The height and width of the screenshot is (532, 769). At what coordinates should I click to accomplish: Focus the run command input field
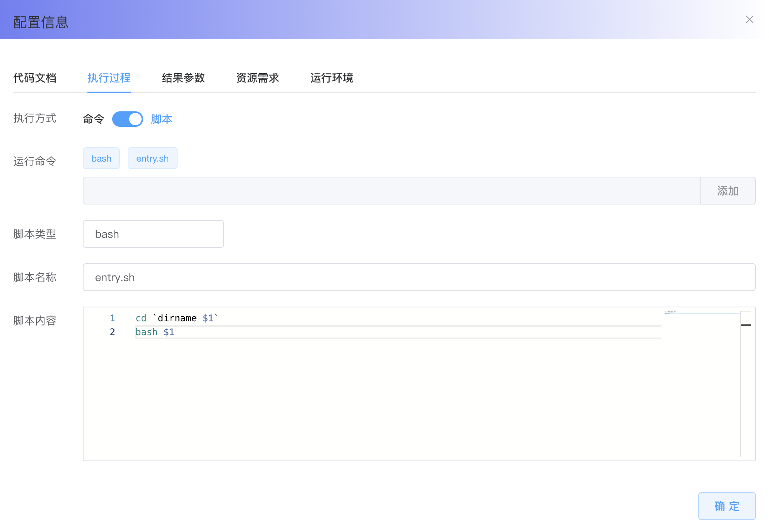391,191
